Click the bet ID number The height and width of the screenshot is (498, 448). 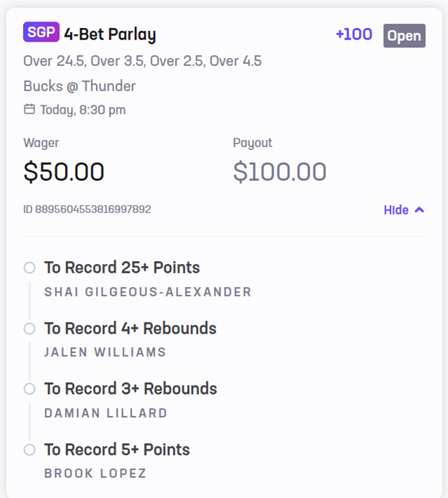(x=87, y=210)
